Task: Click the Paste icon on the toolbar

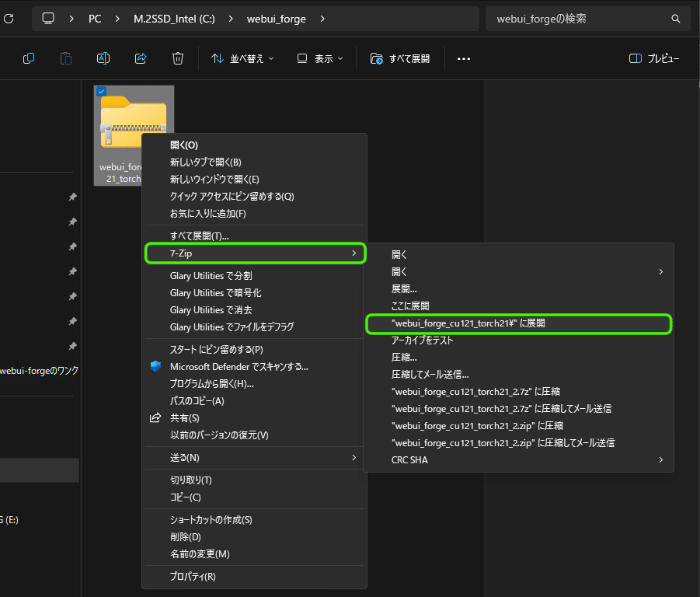Action: (x=65, y=58)
